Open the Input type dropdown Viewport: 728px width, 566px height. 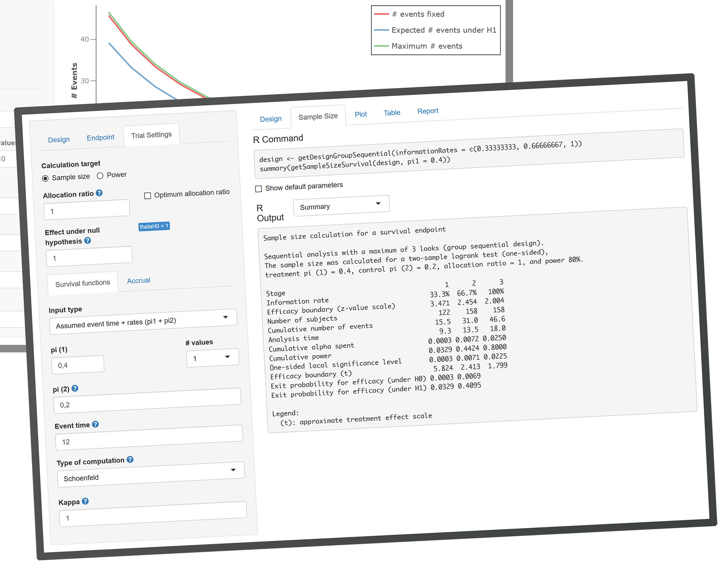143,322
